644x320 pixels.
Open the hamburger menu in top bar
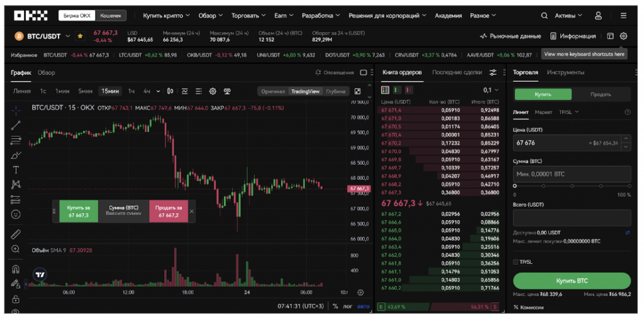(x=623, y=16)
